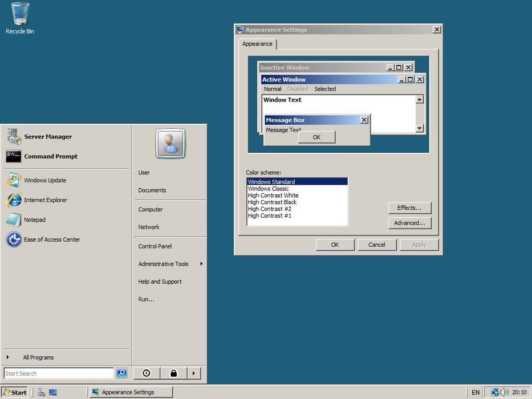The width and height of the screenshot is (532, 399).
Task: Click Cancel in Appearance Settings
Action: click(x=376, y=245)
